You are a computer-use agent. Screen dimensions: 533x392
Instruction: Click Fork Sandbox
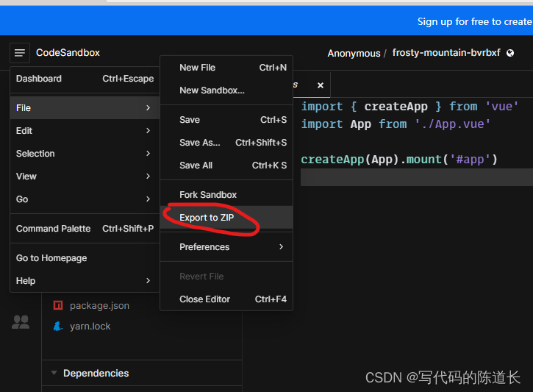coord(226,194)
